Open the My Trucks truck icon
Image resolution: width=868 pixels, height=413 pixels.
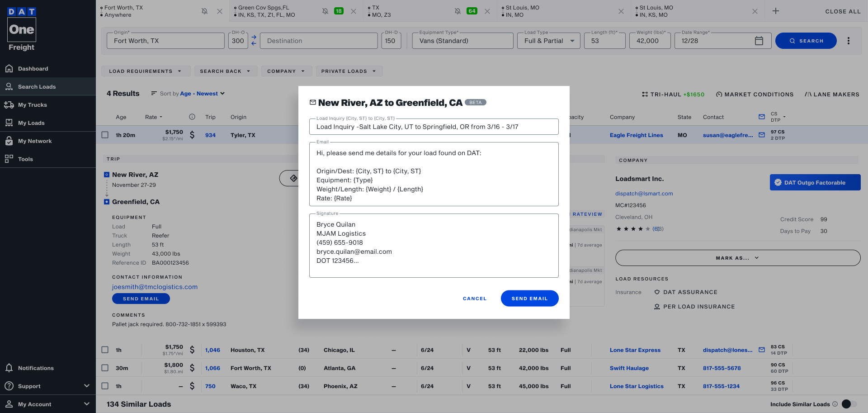click(x=9, y=104)
